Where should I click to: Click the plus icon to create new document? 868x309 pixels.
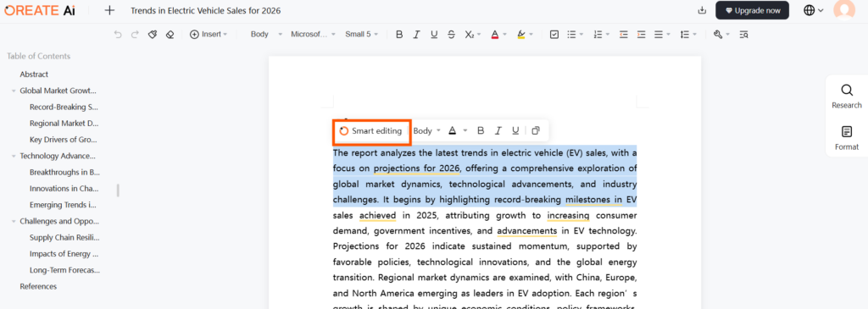click(109, 10)
